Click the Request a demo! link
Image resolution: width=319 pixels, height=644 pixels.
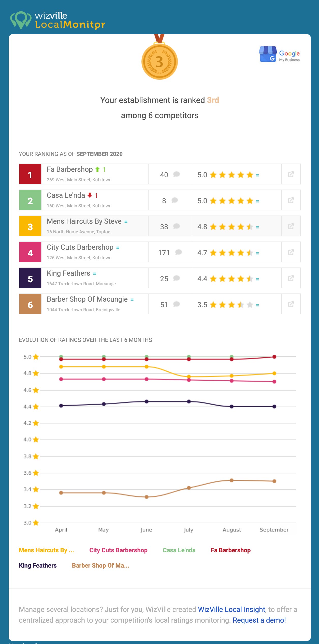[259, 620]
